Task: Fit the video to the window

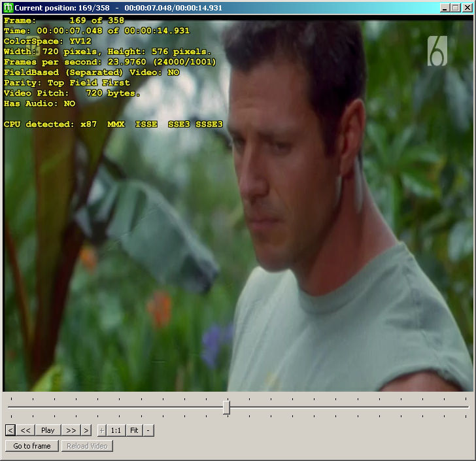Action: [134, 430]
